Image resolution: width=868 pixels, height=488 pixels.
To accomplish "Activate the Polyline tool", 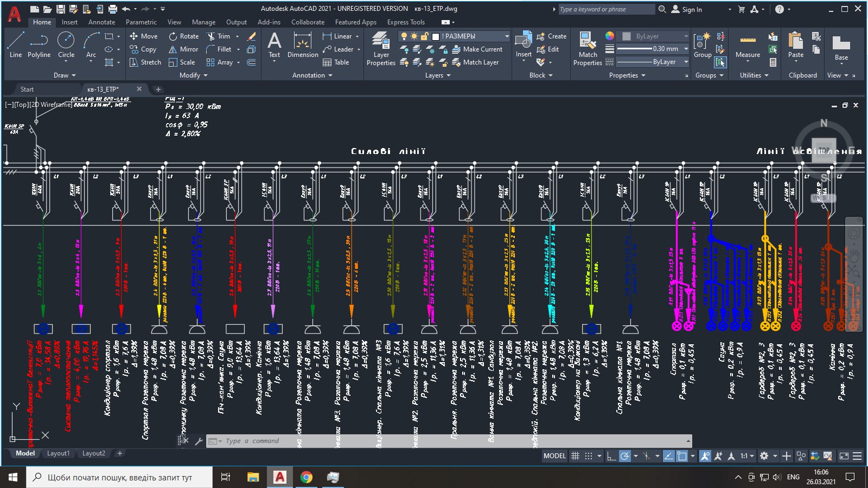I will pyautogui.click(x=39, y=44).
